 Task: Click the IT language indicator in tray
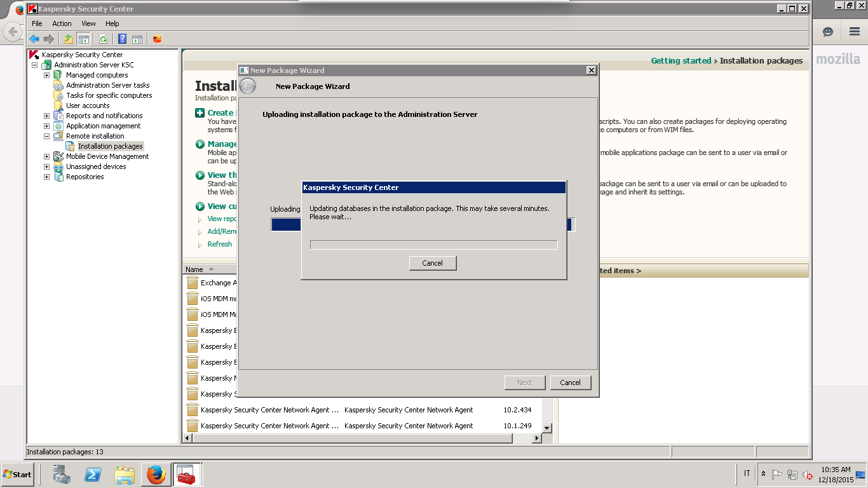coord(747,474)
